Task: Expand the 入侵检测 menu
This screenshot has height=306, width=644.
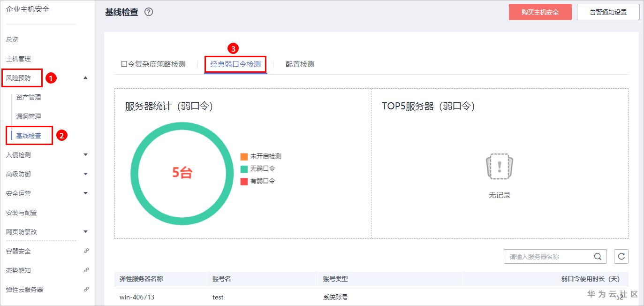Action: [x=85, y=155]
